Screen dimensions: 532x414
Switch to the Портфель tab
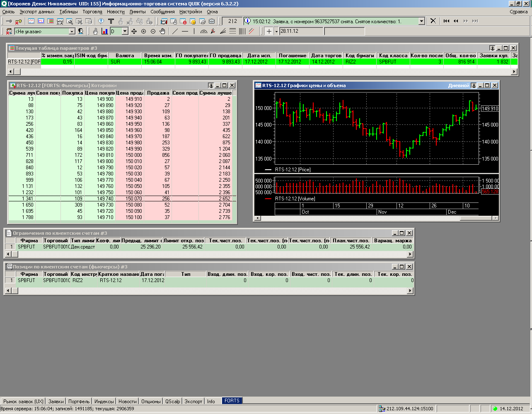(x=79, y=401)
